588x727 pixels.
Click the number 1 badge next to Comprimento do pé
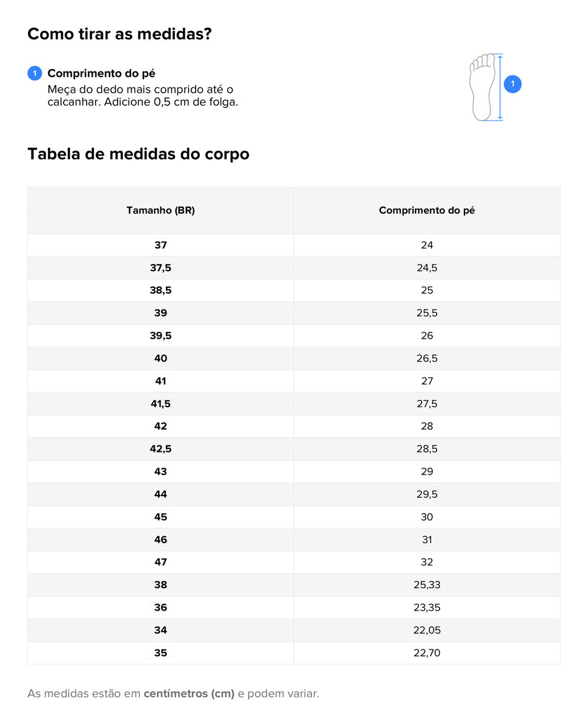pyautogui.click(x=35, y=73)
